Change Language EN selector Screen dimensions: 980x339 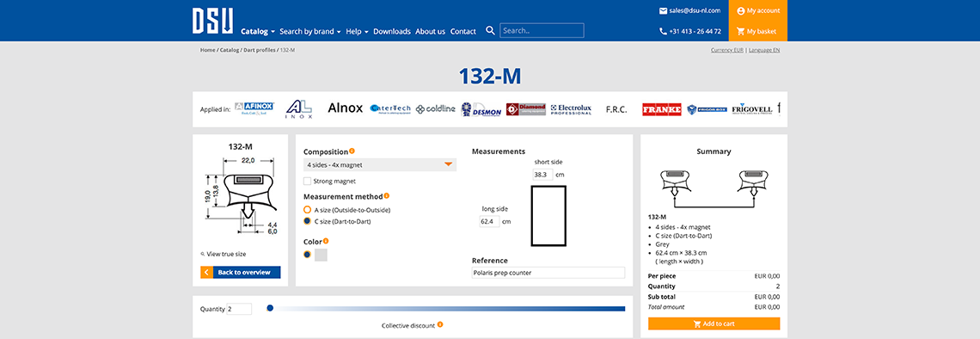(764, 50)
